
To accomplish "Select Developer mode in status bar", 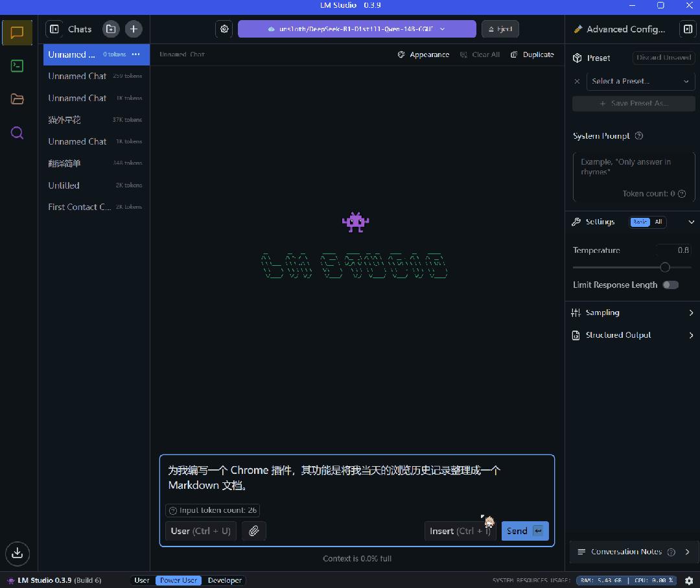I will (224, 580).
